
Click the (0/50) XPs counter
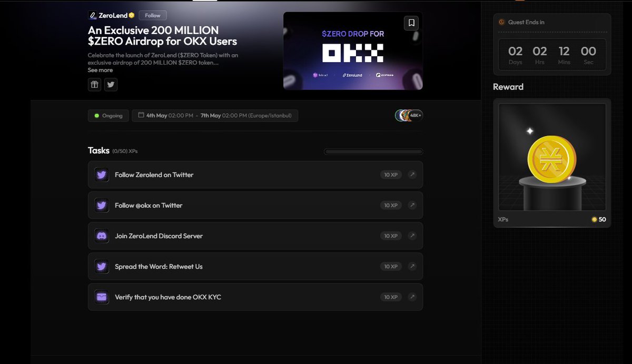coord(125,151)
